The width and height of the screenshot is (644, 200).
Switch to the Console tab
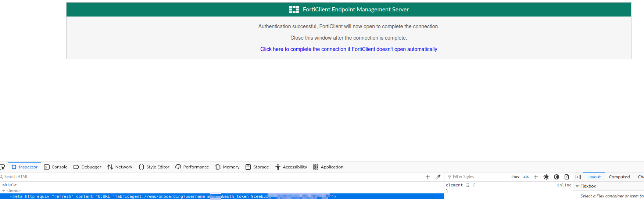tap(56, 167)
